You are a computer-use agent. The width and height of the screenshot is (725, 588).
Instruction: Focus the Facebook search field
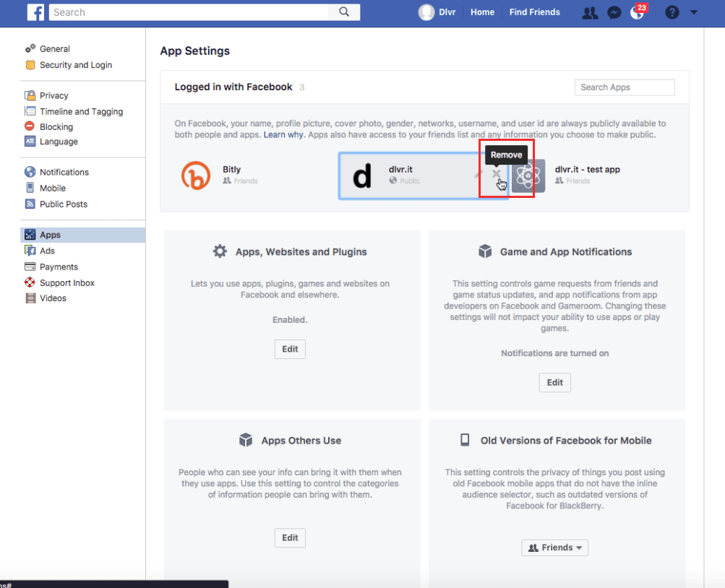(x=189, y=12)
